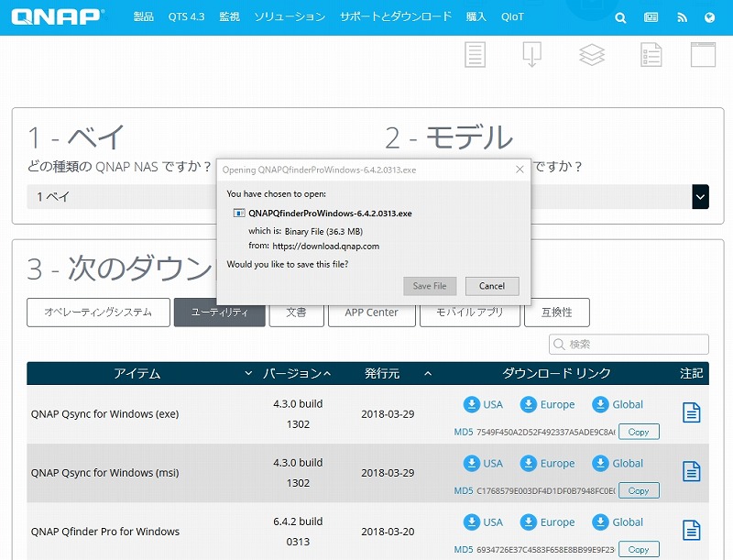Download Qsync exe from Europe link
733x560 pixels.
(x=547, y=404)
